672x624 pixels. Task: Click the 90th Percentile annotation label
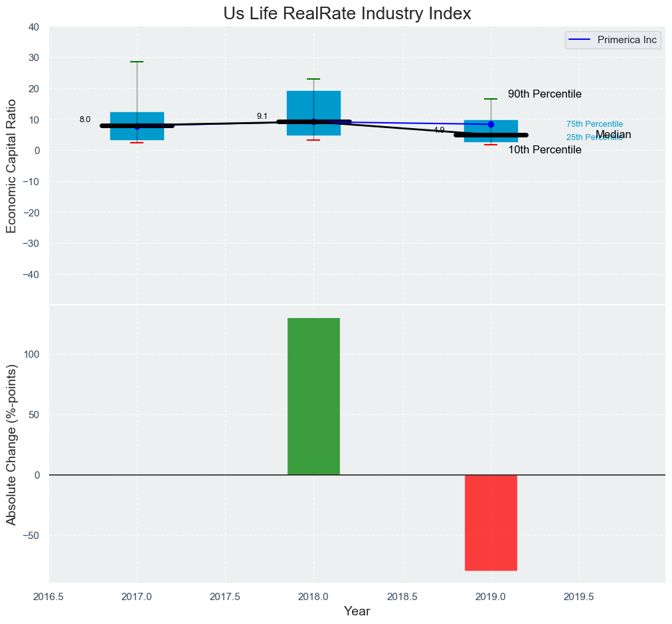coord(545,94)
